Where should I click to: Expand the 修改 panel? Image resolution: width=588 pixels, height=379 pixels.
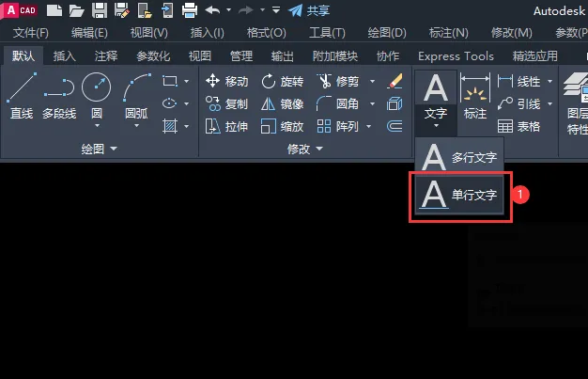click(x=305, y=150)
